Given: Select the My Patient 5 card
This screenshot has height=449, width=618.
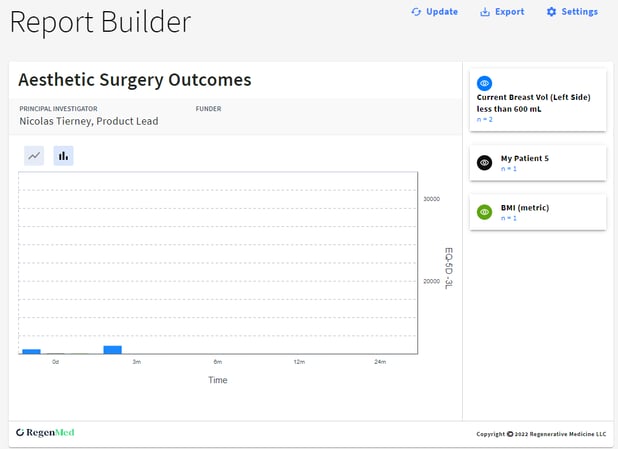Looking at the screenshot, I should 538,163.
